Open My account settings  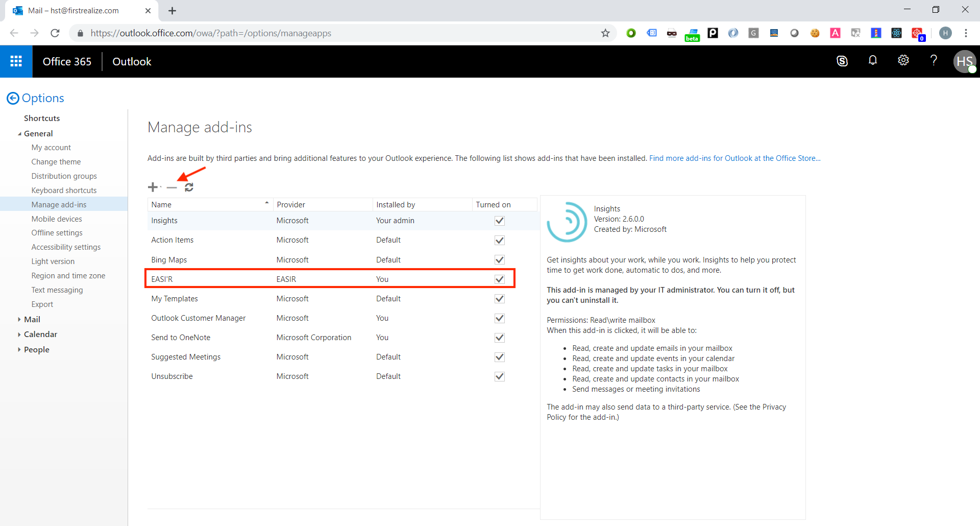(51, 148)
